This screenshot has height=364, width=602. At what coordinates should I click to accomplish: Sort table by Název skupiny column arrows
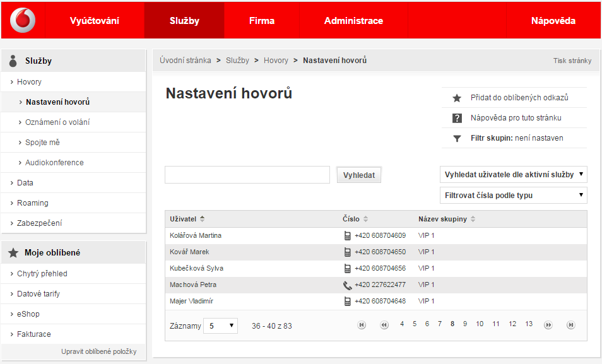[473, 219]
